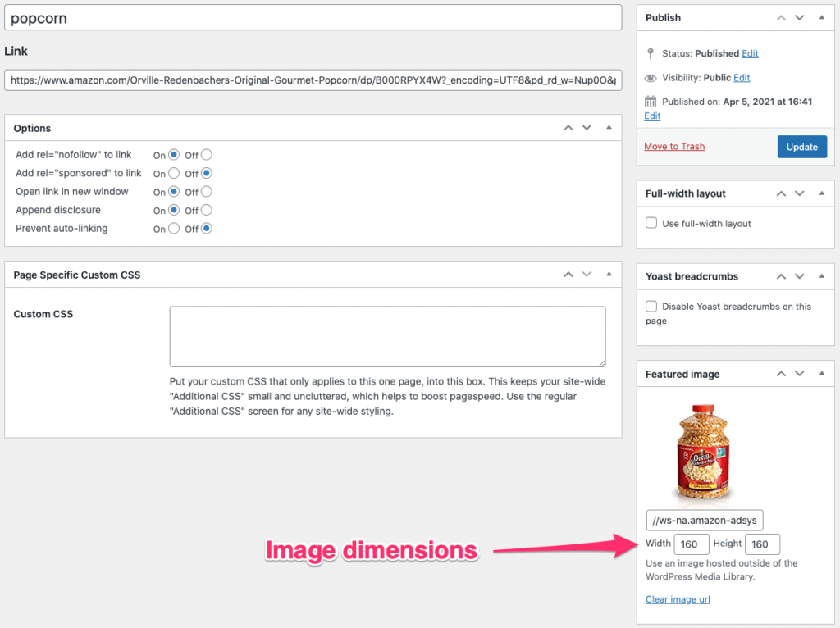Move Yoast breadcrumbs panel up

point(781,276)
